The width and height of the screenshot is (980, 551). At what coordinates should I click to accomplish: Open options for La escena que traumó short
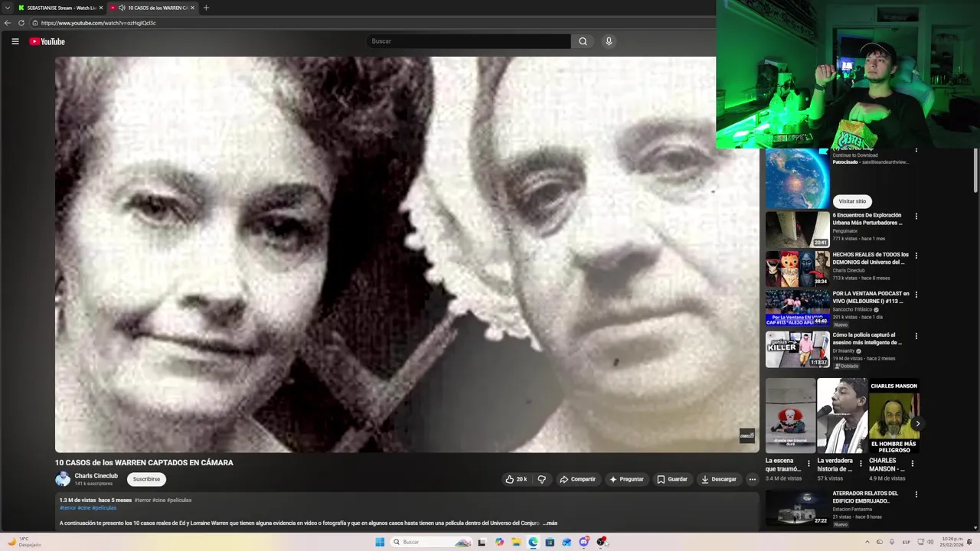[x=808, y=463]
